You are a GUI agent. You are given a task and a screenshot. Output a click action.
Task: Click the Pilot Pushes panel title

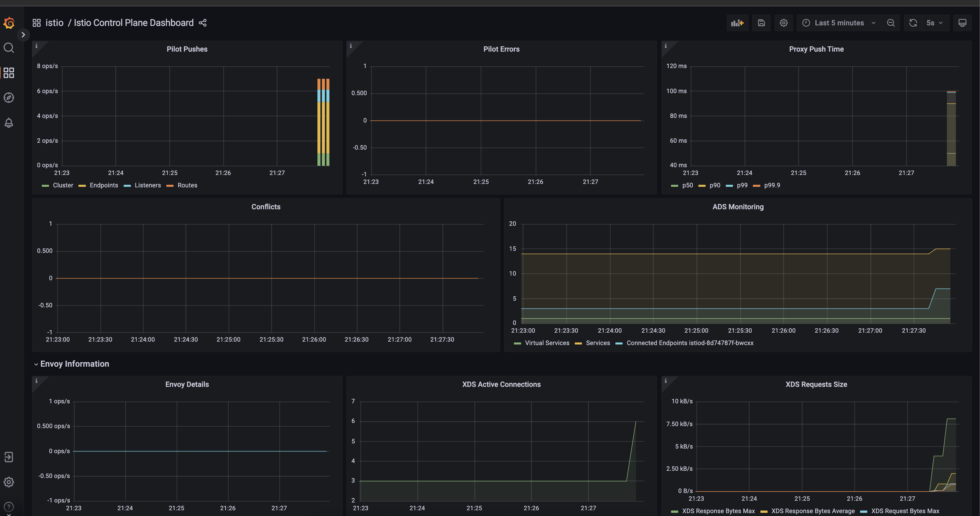click(x=187, y=49)
